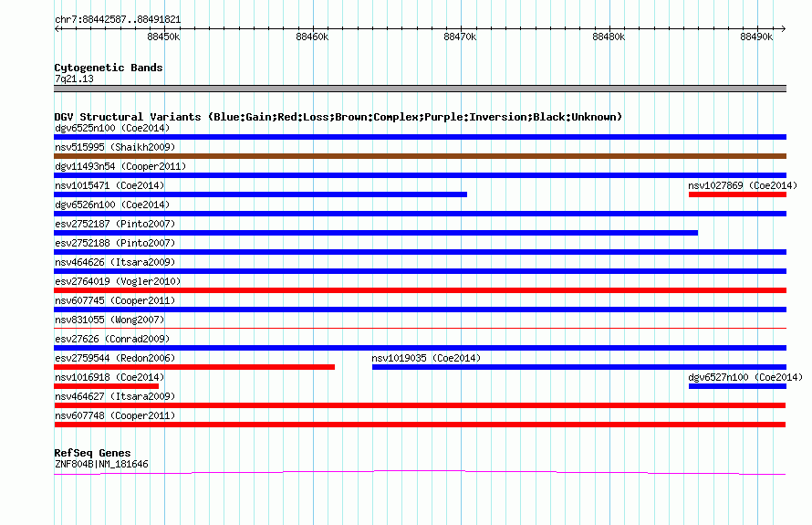Click the left arrow of the ruler
This screenshot has height=525, width=812.
tap(57, 29)
